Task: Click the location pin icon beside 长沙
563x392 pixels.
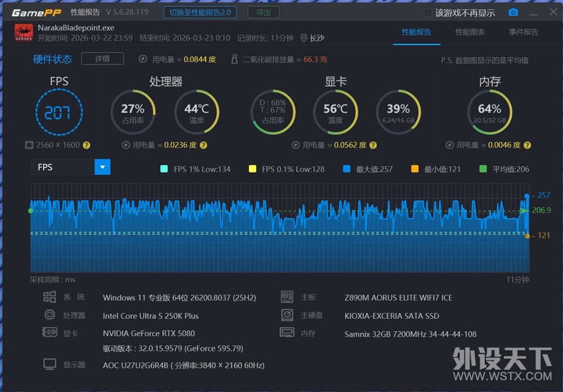Action: click(x=304, y=38)
